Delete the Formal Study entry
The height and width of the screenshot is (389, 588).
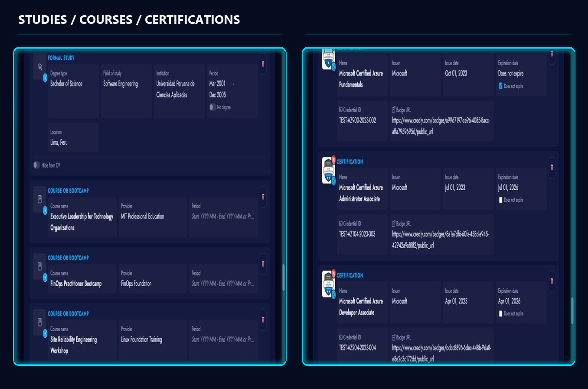[263, 64]
